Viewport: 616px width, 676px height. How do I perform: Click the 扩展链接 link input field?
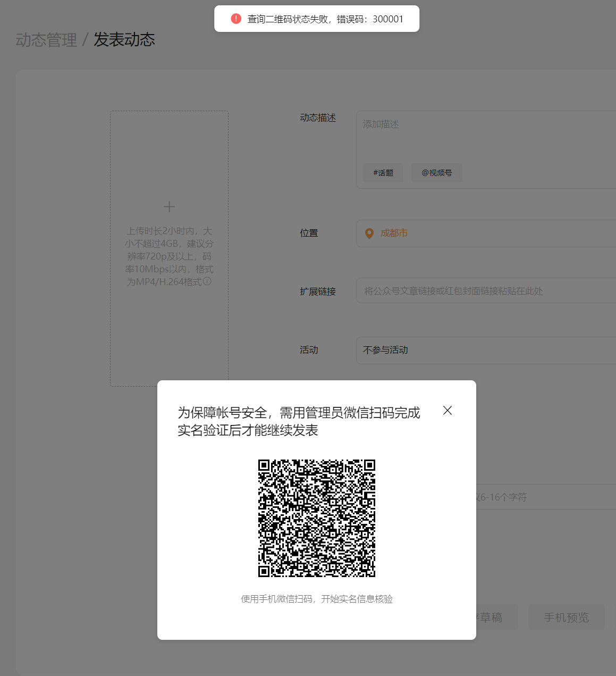click(x=486, y=291)
